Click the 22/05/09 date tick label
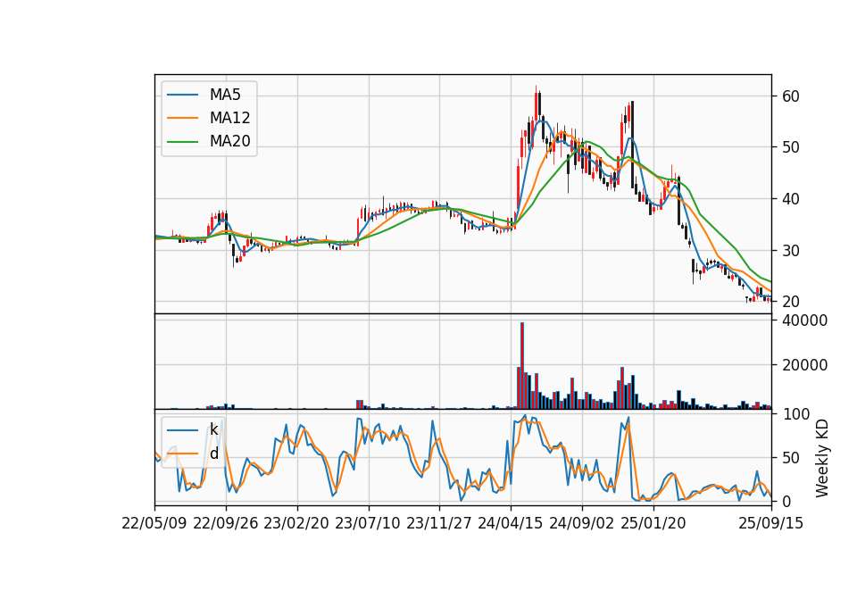 click(154, 523)
